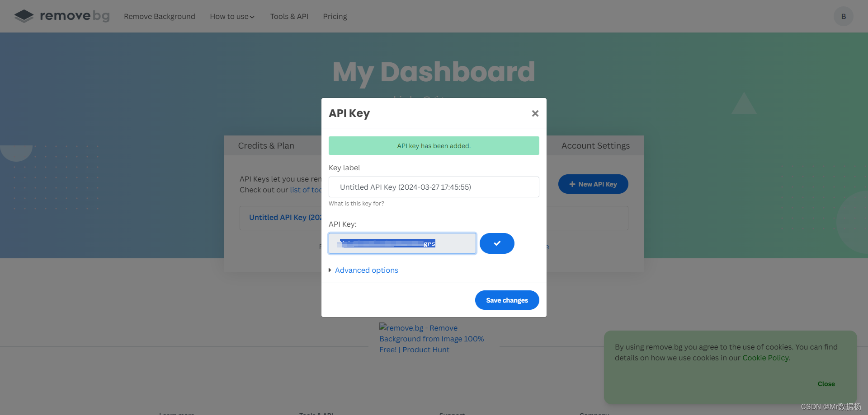
Task: Click the 'API key has been added.' message
Action: (x=434, y=146)
